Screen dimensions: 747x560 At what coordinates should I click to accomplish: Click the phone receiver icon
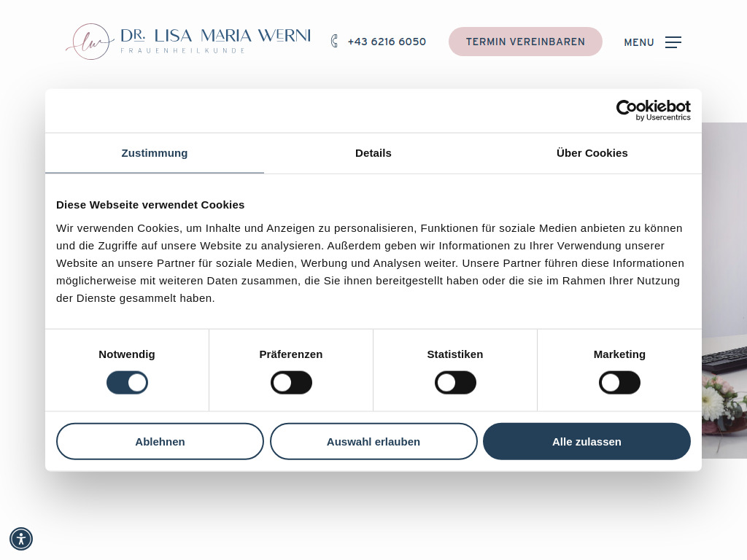pyautogui.click(x=334, y=41)
